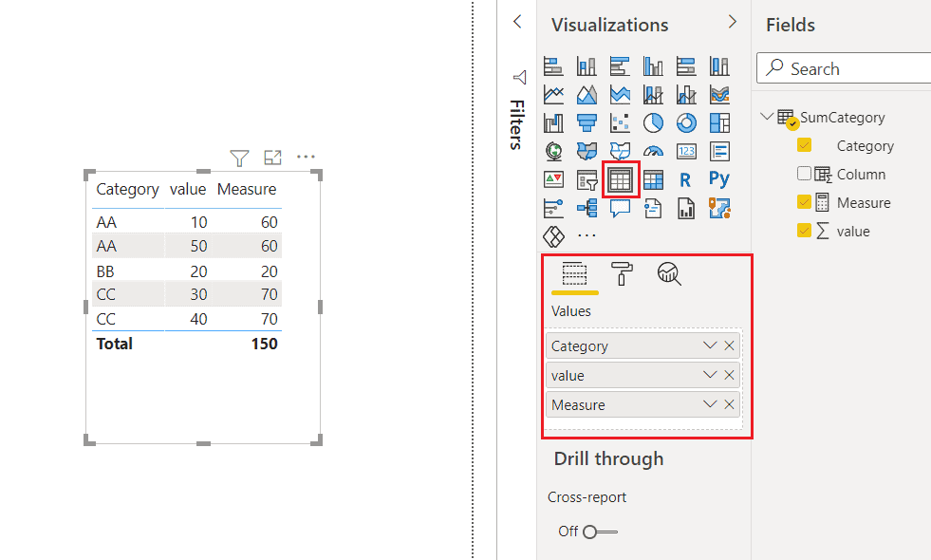Select the Funnel chart visualization
Viewport: 931px width, 560px height.
tap(587, 121)
